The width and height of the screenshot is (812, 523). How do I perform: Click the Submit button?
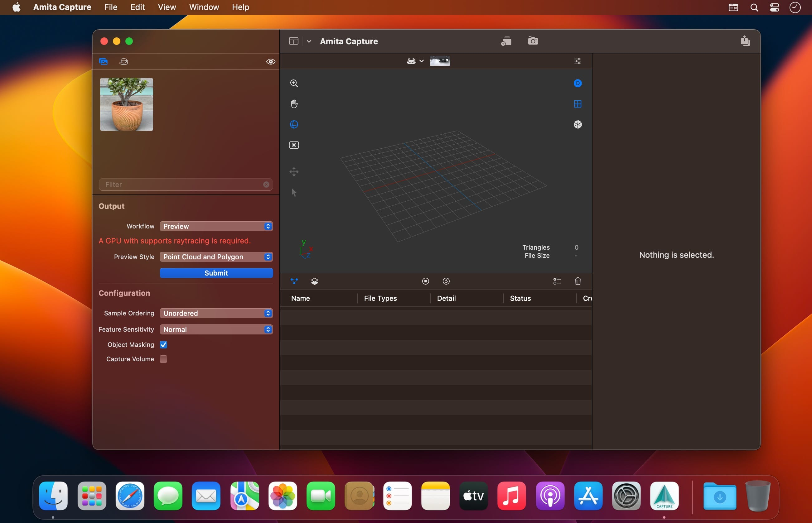pos(216,273)
